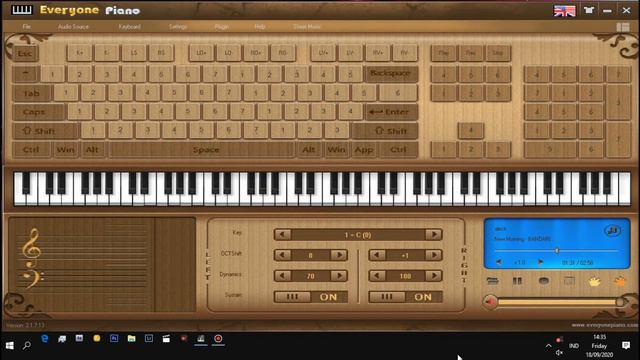Pause the song playback
The image size is (640, 360).
coord(517,281)
